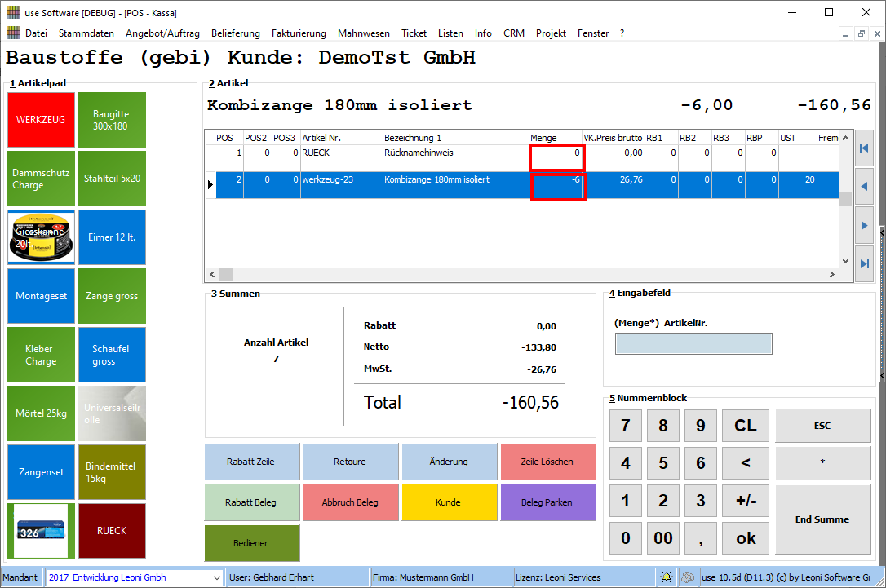Click the telephone icon in status bar
Screen dimensions: 886x588
(x=688, y=577)
